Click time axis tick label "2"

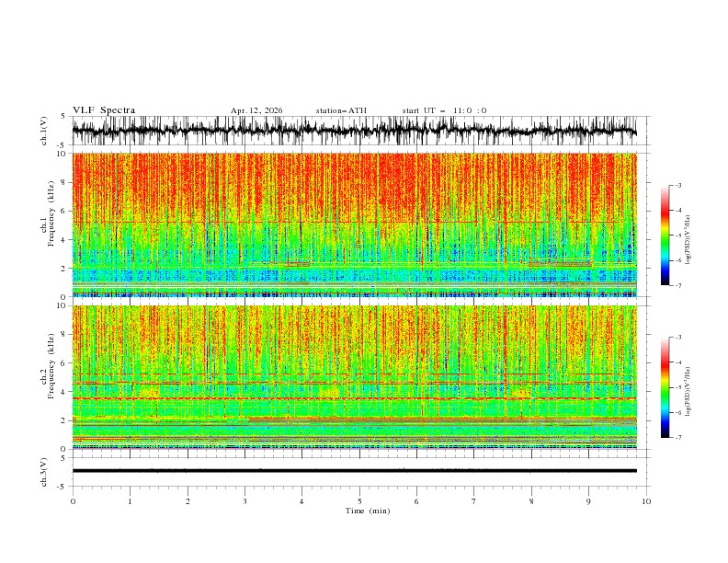tap(188, 501)
